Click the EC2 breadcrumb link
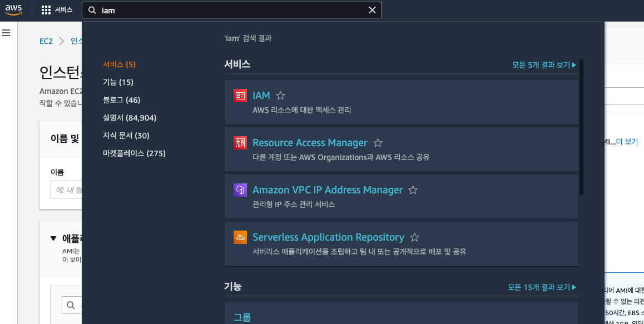 tap(46, 41)
